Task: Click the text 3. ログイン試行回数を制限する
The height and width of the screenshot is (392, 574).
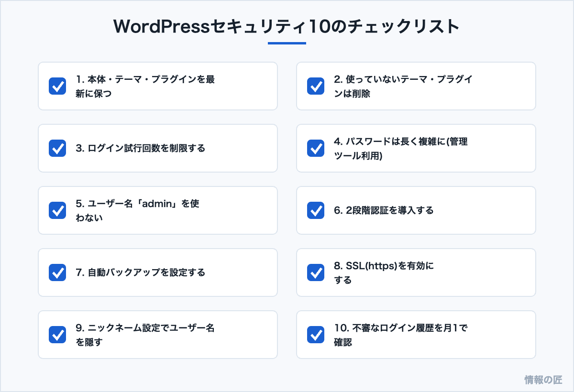Action: point(141,148)
